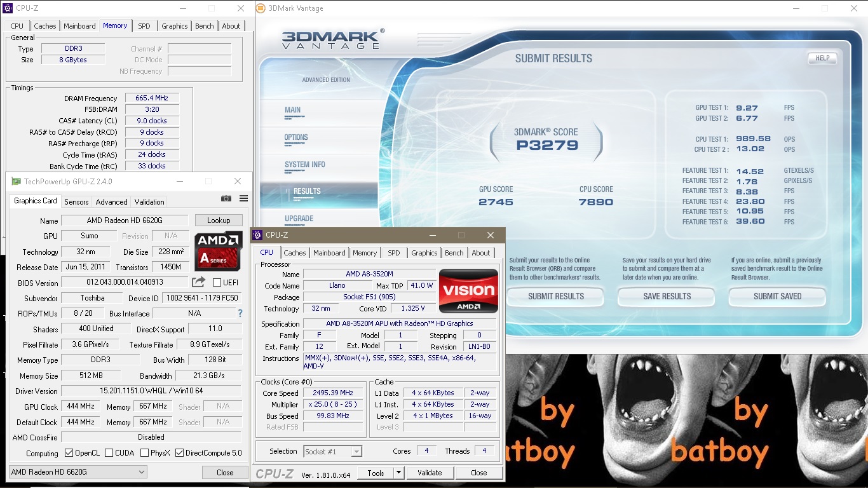Open SYSTEM INFO section in 3DMark Vantage
Image resolution: width=868 pixels, height=488 pixels.
click(305, 165)
